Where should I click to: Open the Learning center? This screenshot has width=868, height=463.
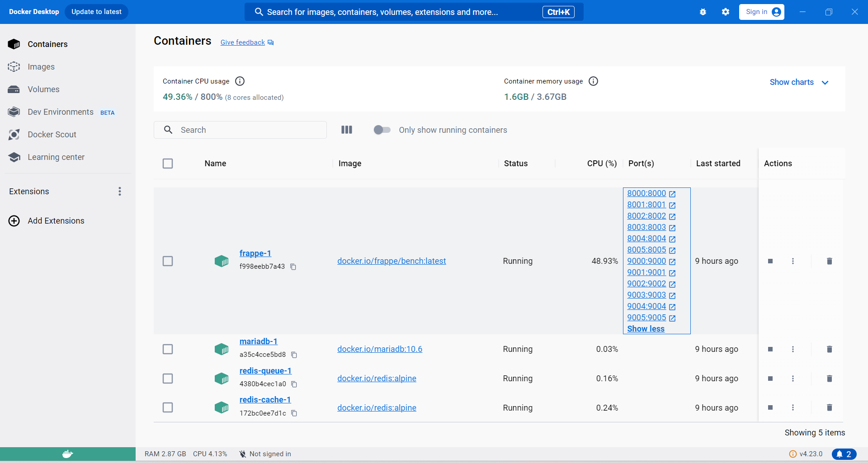[68, 157]
